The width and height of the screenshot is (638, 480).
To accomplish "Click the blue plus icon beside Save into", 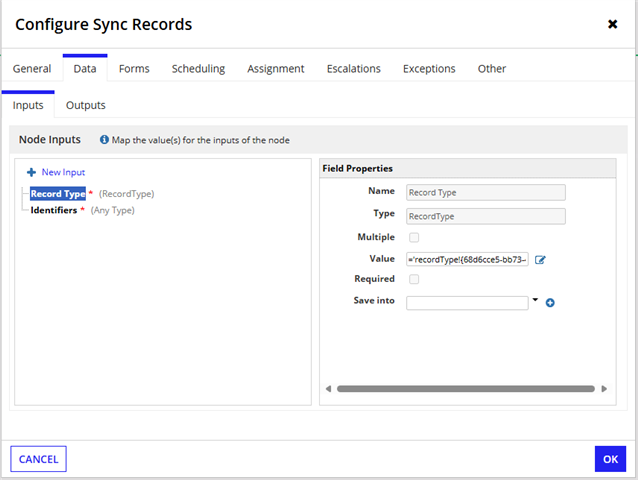I will coord(550,302).
